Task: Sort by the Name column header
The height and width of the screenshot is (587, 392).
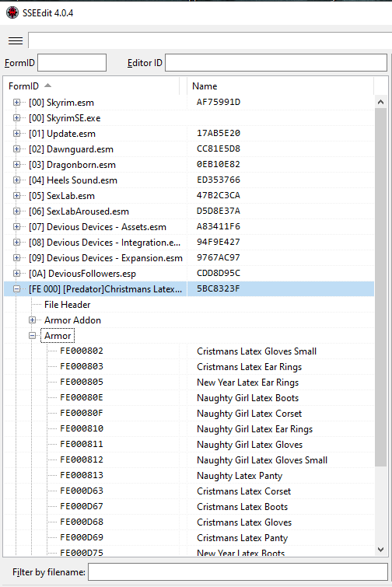Action: pos(280,86)
